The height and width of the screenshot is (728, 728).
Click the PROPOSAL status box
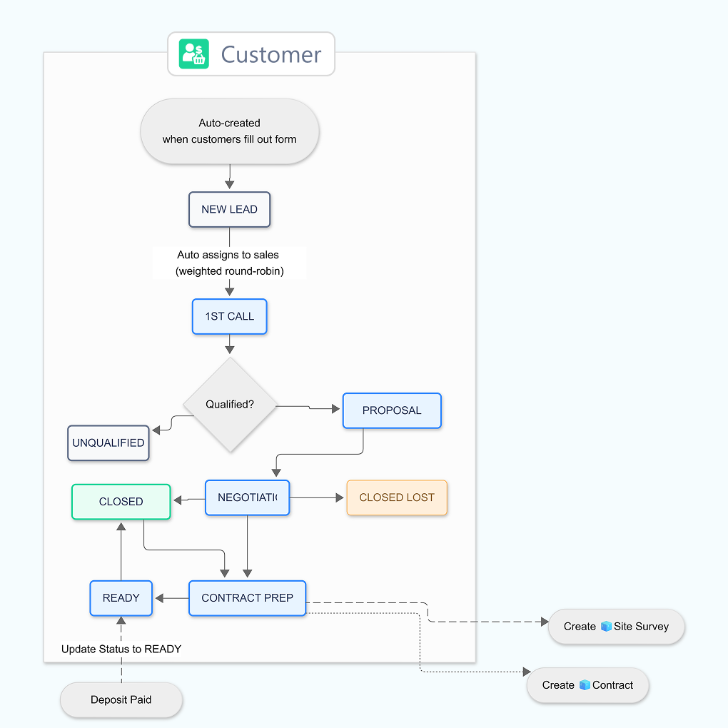click(x=392, y=410)
